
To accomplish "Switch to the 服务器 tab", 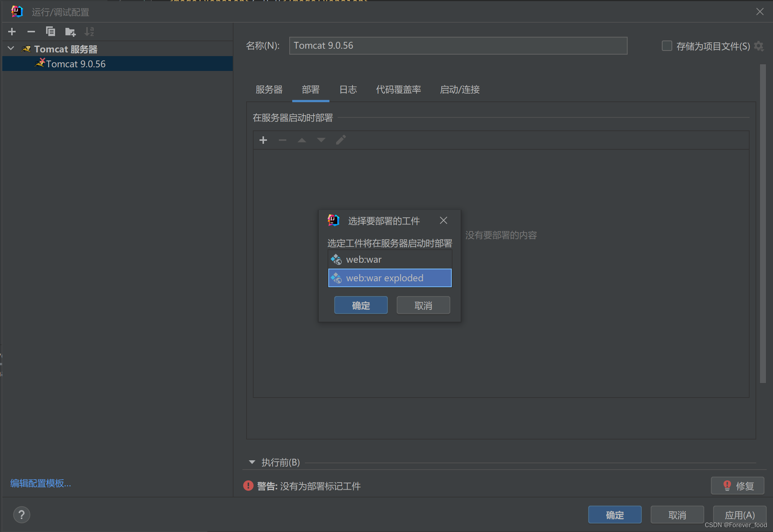I will (x=269, y=90).
